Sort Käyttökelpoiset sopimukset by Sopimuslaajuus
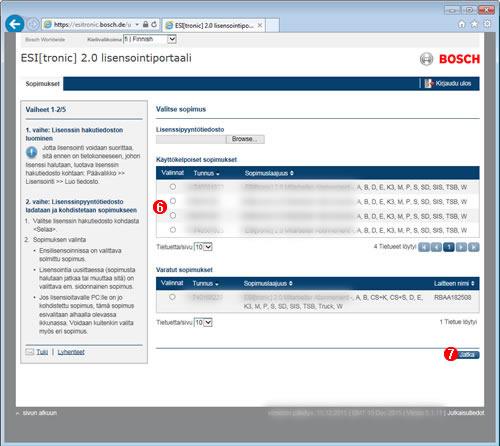 pyautogui.click(x=269, y=173)
